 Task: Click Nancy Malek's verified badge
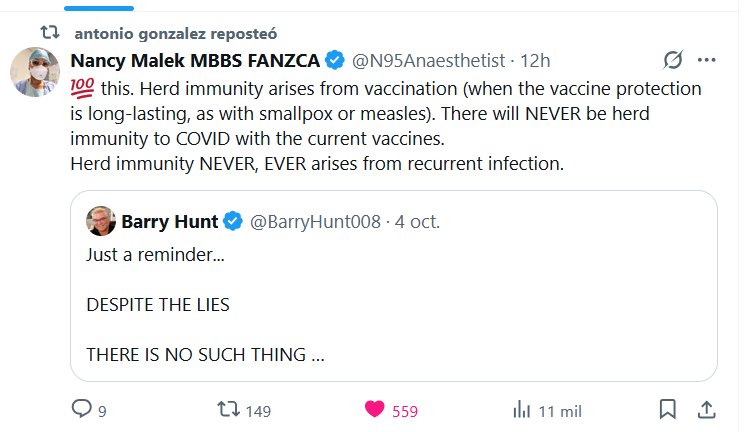[x=335, y=61]
